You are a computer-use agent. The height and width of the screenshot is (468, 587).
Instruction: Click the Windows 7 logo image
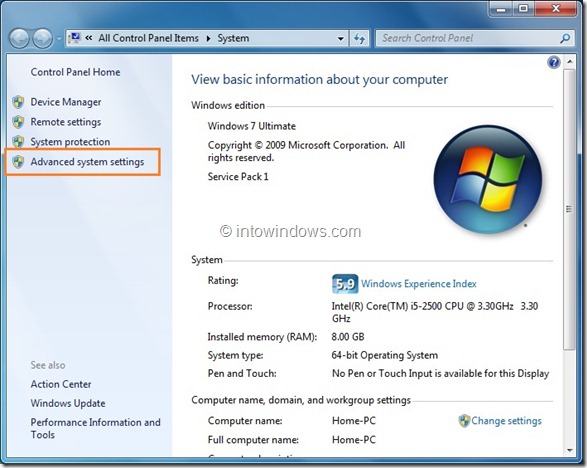487,179
